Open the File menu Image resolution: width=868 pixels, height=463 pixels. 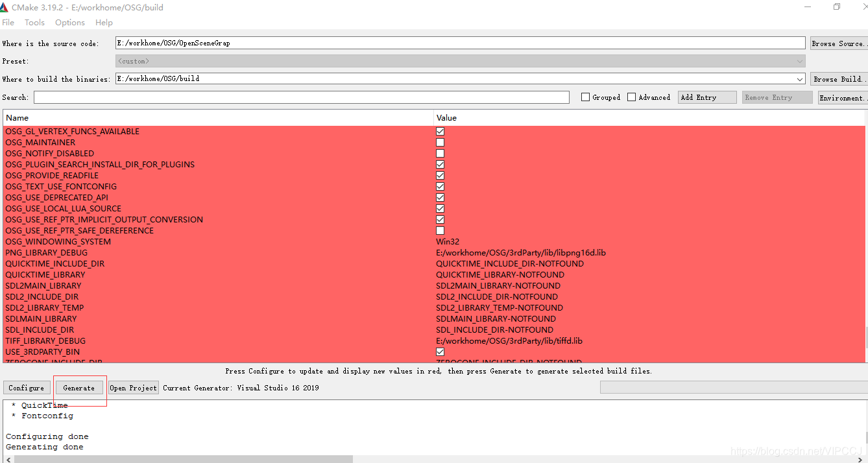(x=8, y=22)
